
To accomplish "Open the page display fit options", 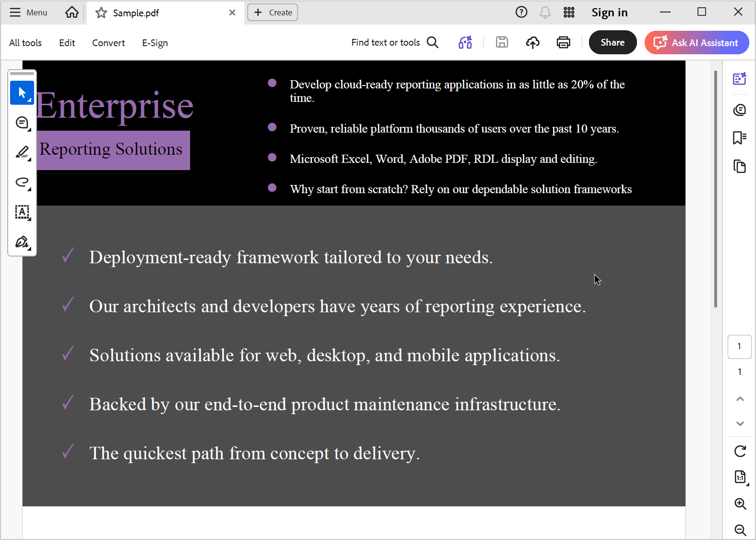I will [740, 477].
